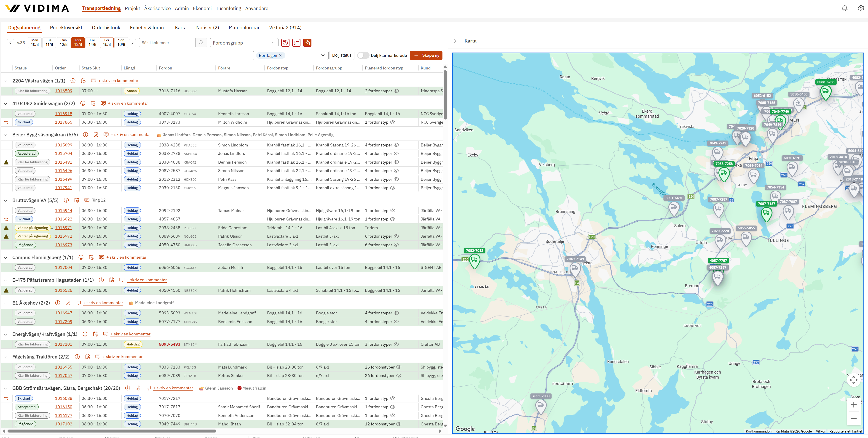Switch to the Orderhistorik tab

point(106,28)
